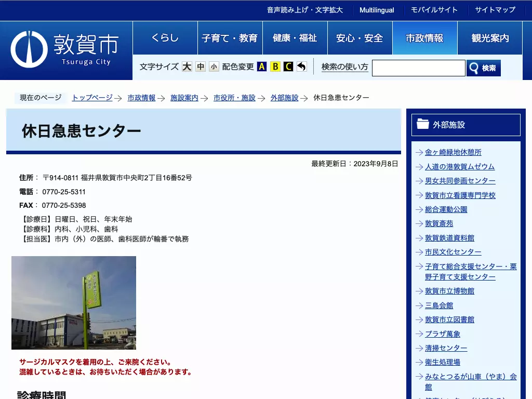Click the 最終更新日 date text
The height and width of the screenshot is (399, 532).
tap(354, 164)
